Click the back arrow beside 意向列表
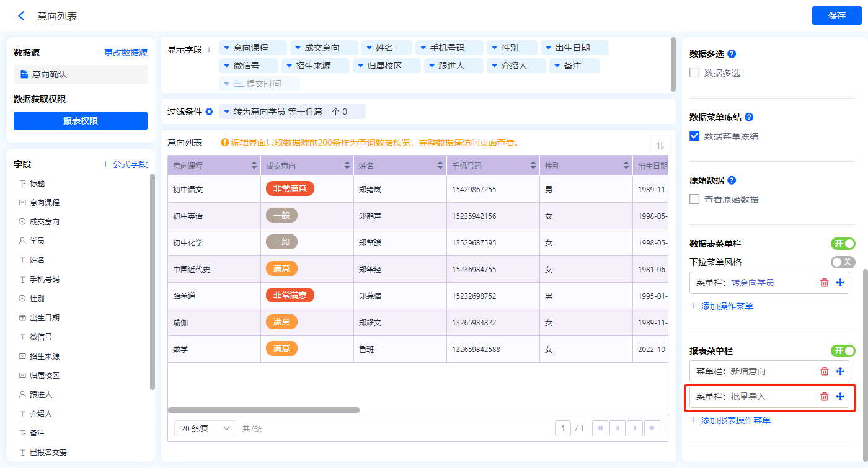 point(21,16)
